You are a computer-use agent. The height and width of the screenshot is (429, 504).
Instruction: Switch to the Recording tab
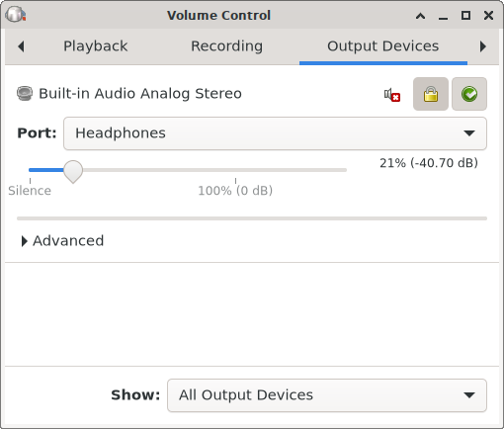(x=227, y=46)
